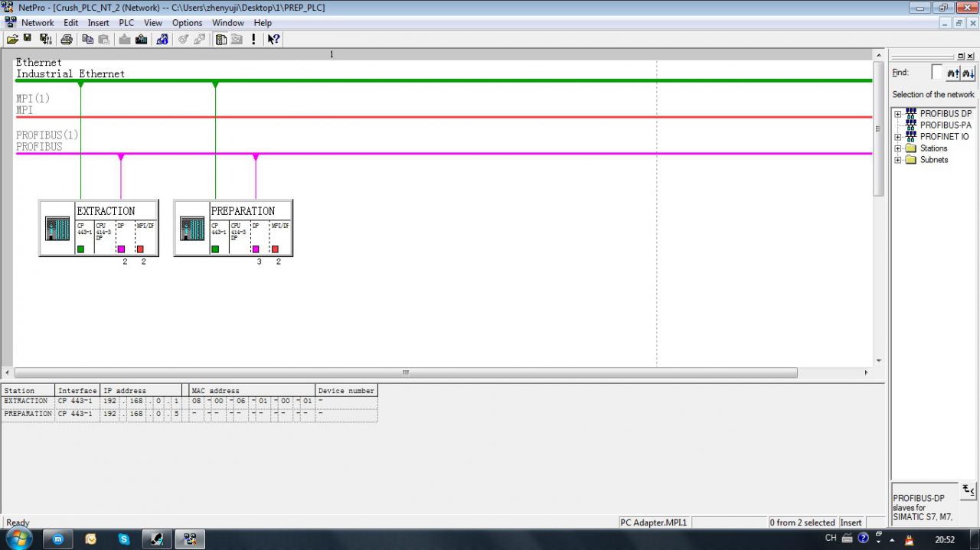Click the context help arrow-question icon
980x550 pixels.
click(273, 39)
